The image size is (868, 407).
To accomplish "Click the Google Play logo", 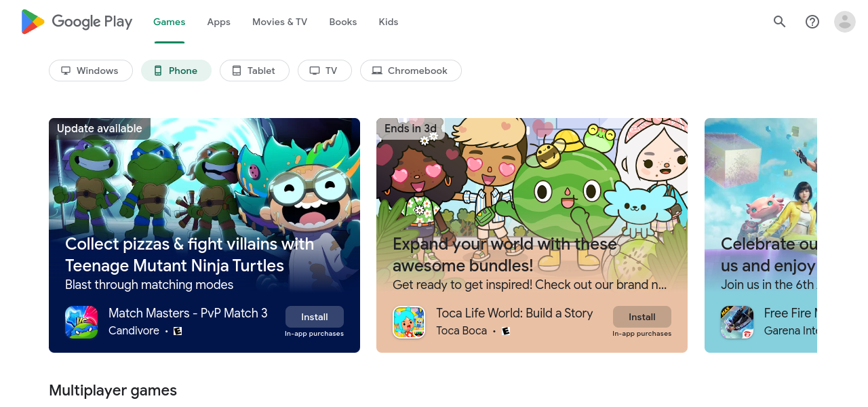I will (x=77, y=22).
